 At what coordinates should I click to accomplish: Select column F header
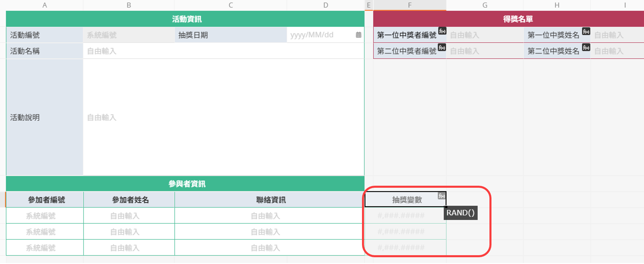click(409, 5)
